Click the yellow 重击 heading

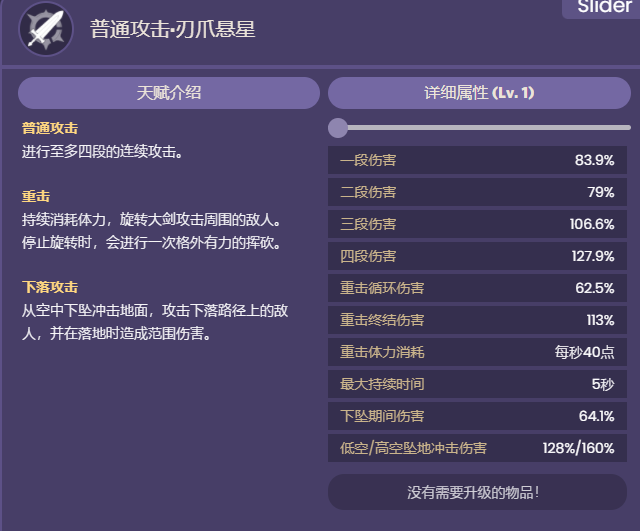(36, 197)
